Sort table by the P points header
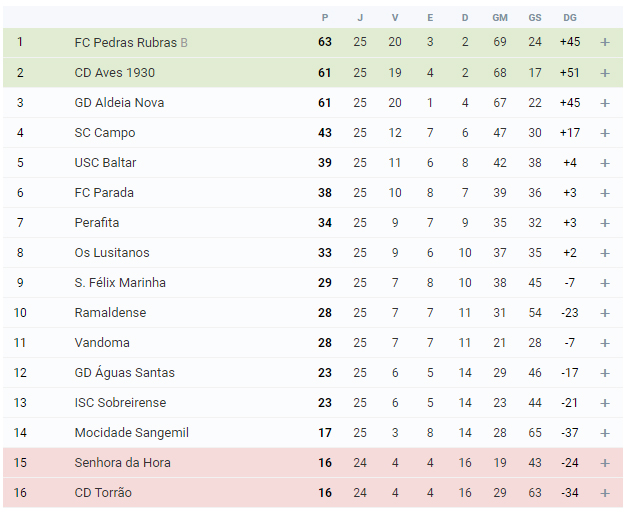Image resolution: width=628 pixels, height=512 pixels. (325, 18)
